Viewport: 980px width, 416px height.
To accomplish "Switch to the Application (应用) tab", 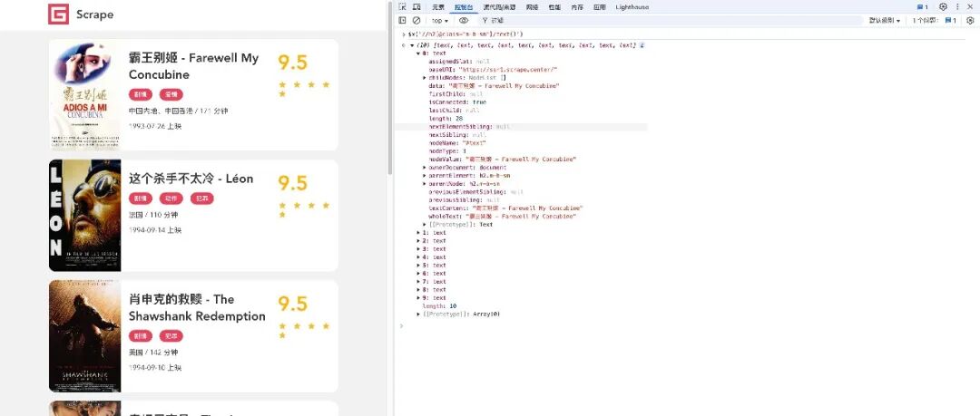I will [x=600, y=7].
